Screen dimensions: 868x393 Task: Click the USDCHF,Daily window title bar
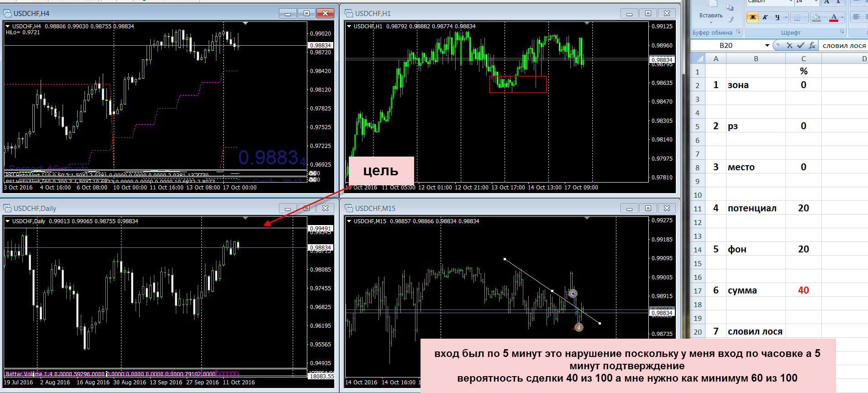(168, 208)
